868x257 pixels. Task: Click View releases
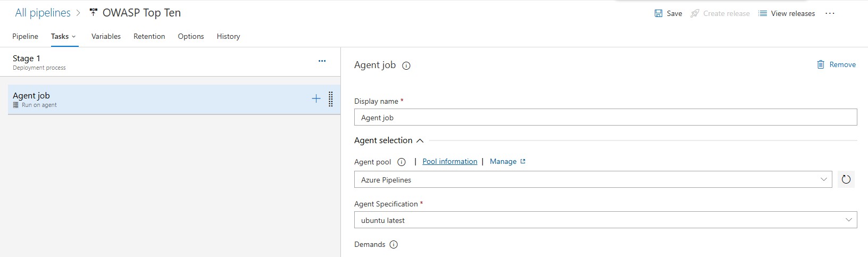pos(787,13)
